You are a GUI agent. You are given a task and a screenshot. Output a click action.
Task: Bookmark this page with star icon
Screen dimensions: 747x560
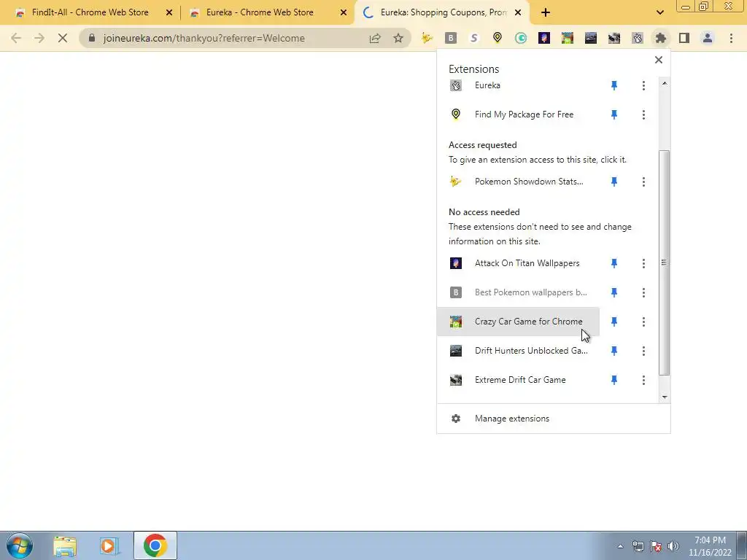398,38
